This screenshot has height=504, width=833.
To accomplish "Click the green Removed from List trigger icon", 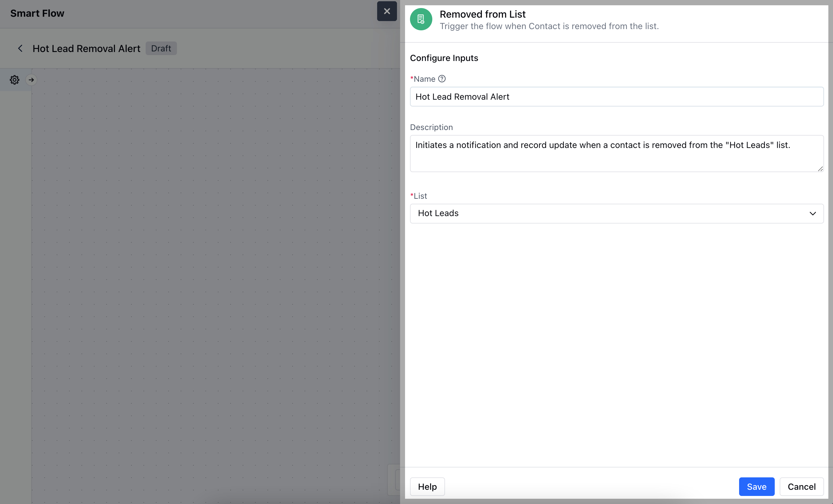I will (421, 19).
